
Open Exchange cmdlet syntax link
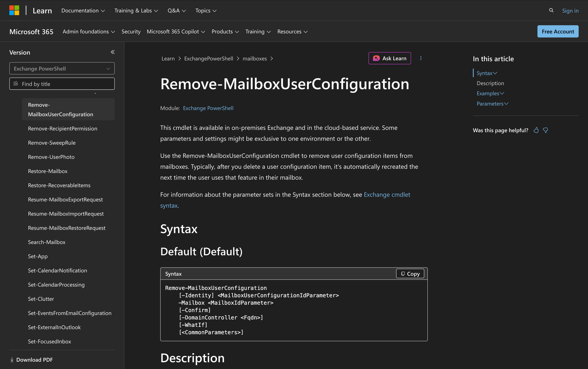point(387,195)
